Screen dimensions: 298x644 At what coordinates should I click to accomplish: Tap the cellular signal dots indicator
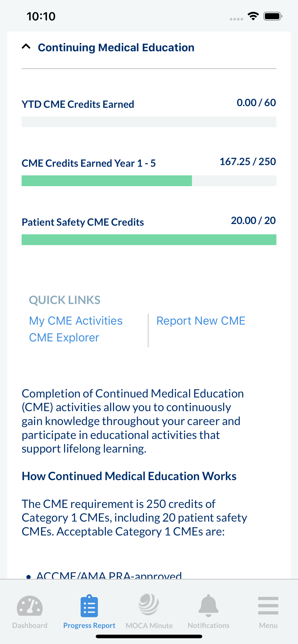tap(236, 19)
